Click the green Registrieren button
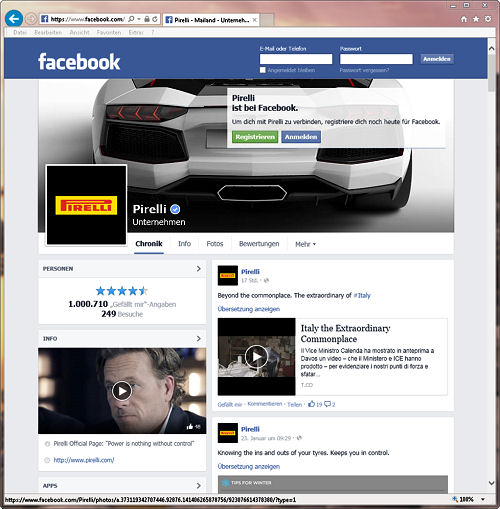Viewport: 500px width, 509px height. pos(255,137)
